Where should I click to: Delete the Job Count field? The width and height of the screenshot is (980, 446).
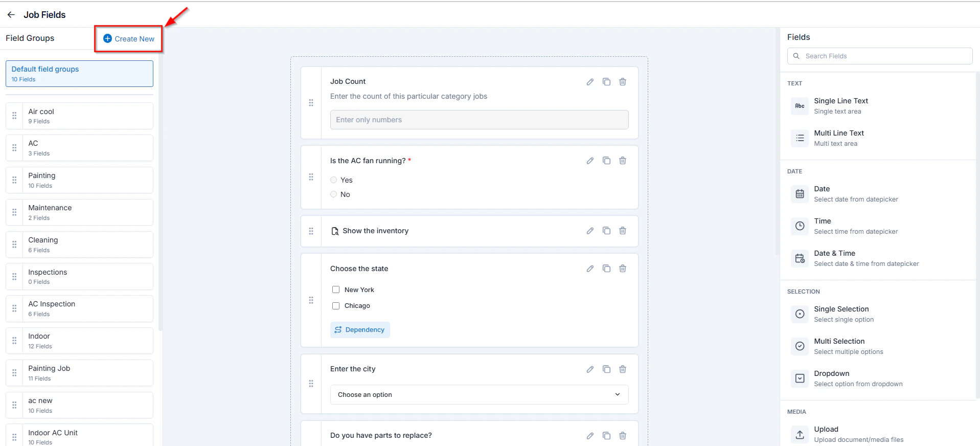(x=623, y=82)
